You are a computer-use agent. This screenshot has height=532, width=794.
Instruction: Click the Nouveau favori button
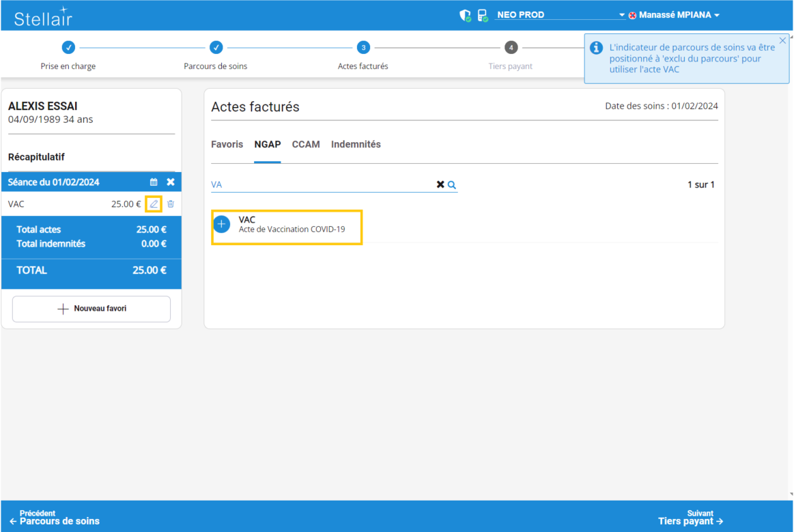point(91,309)
